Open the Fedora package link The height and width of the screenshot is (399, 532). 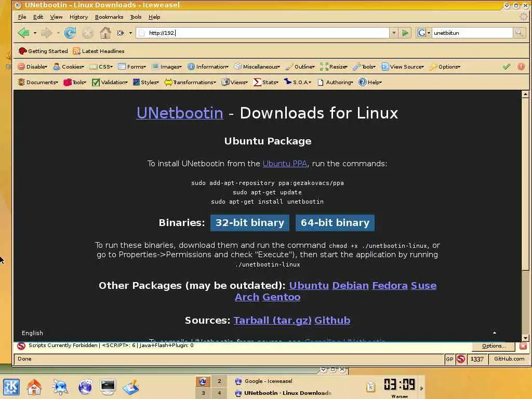390,286
